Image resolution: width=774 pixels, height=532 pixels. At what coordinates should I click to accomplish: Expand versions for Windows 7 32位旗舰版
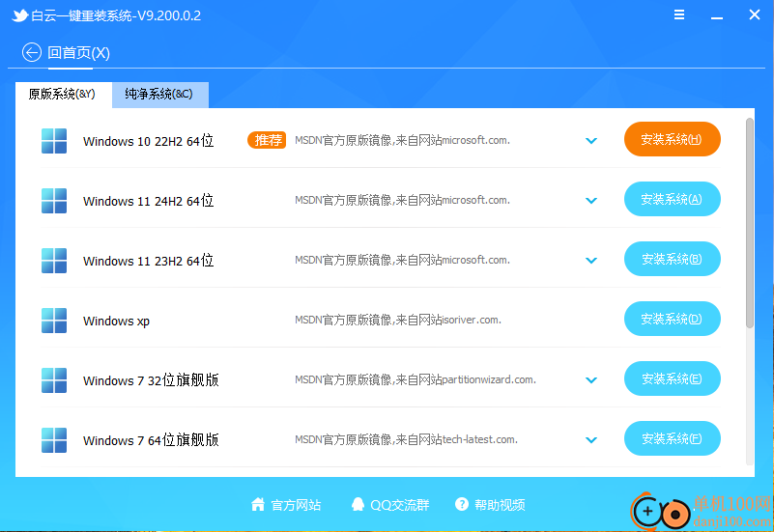pyautogui.click(x=591, y=380)
